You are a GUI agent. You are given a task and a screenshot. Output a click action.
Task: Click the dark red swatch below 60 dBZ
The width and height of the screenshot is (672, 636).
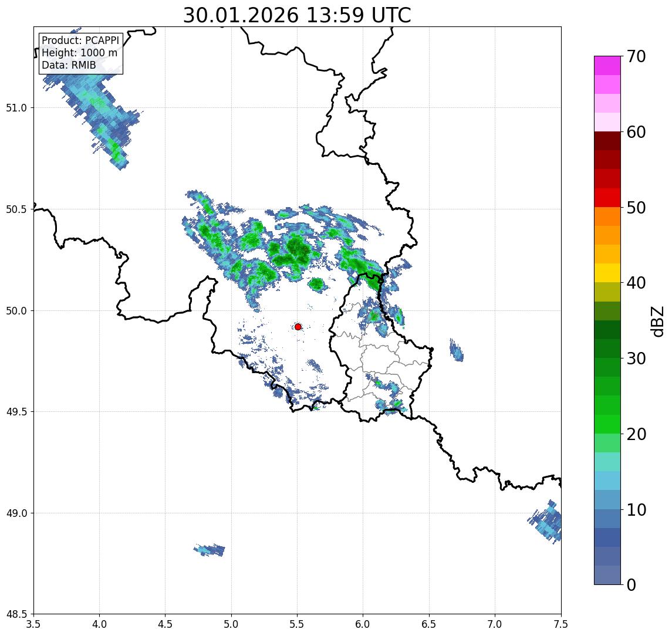point(607,141)
